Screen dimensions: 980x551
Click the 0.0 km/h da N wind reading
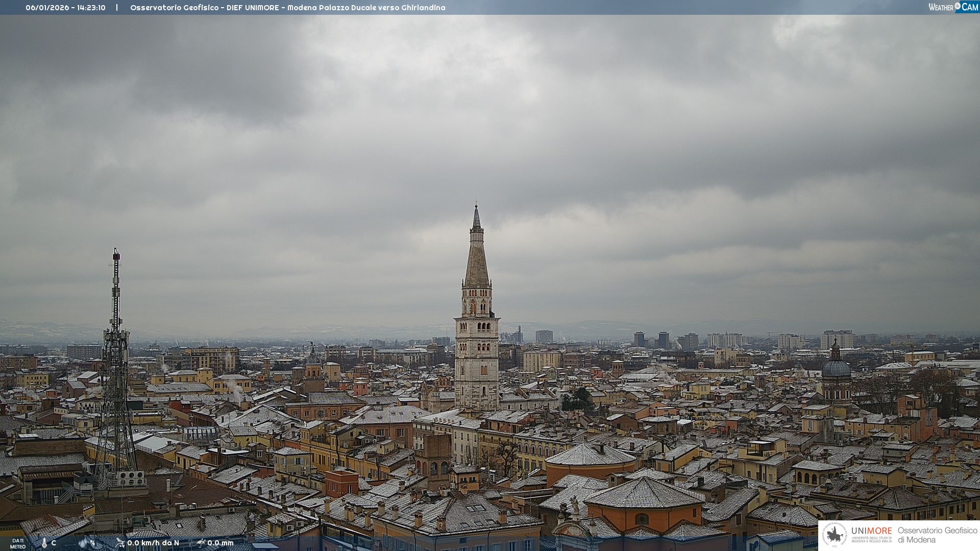pyautogui.click(x=153, y=543)
